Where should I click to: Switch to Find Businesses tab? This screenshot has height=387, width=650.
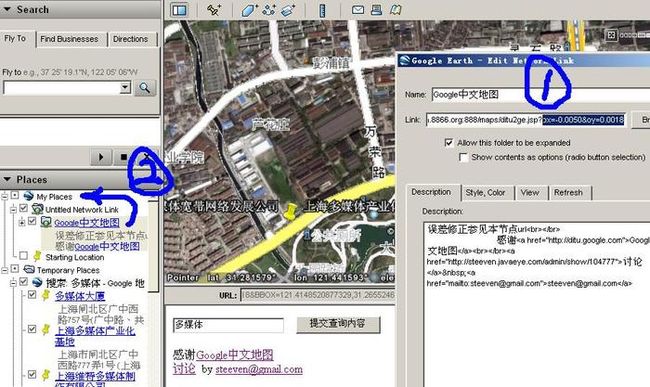pos(70,39)
